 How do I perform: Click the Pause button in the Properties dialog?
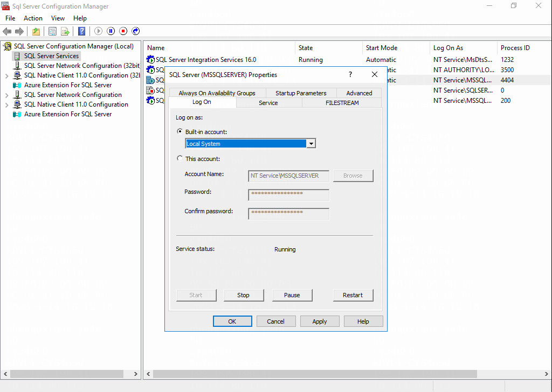(292, 295)
